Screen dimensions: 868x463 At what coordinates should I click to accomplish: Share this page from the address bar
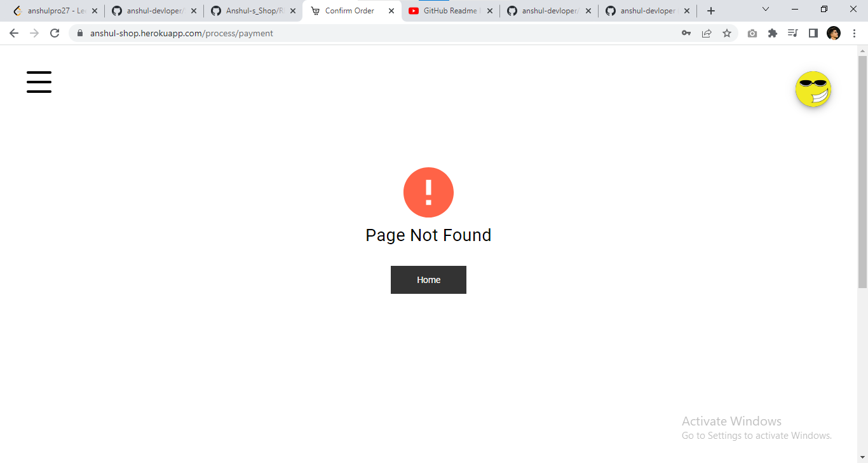click(707, 33)
